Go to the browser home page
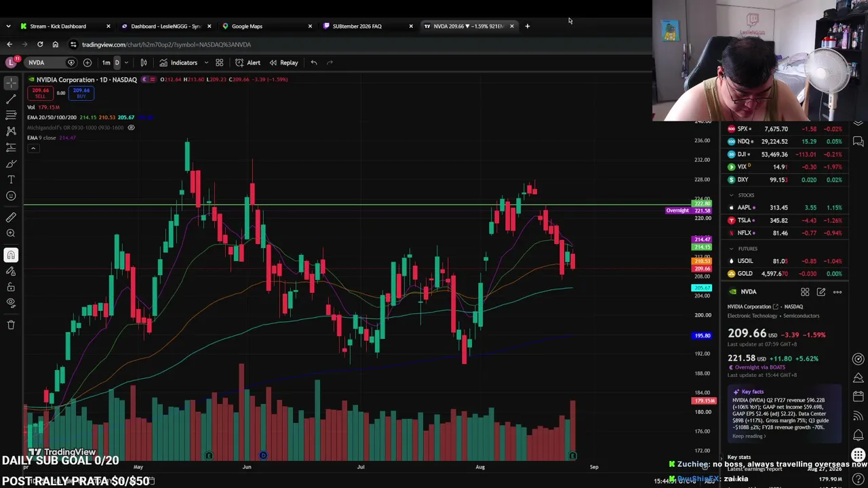The image size is (868, 488). 55,44
